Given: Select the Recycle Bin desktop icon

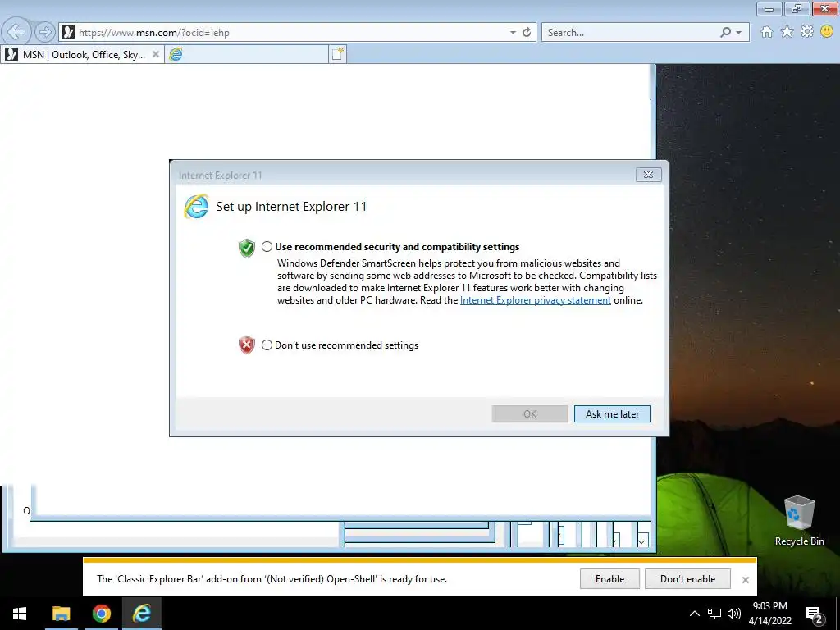Looking at the screenshot, I should (x=799, y=521).
